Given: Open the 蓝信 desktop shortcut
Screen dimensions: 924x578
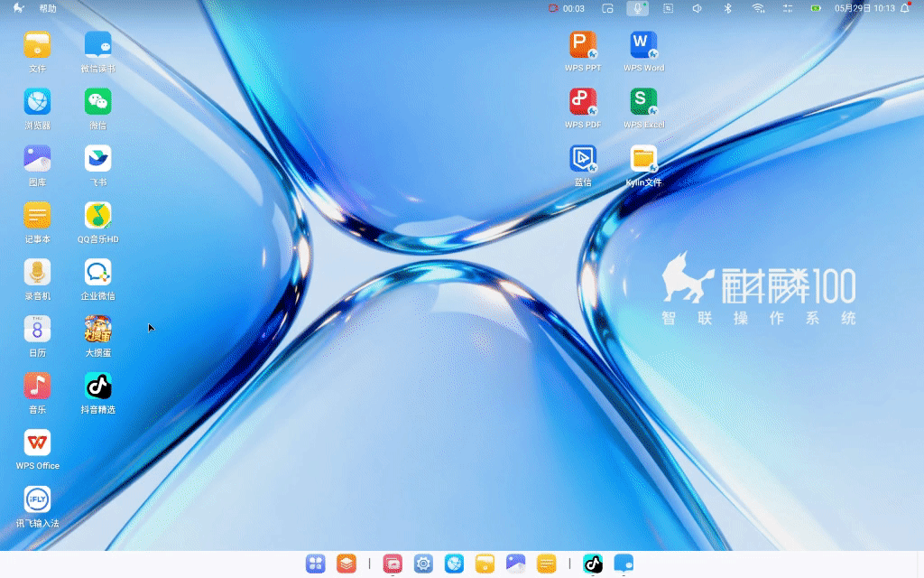Looking at the screenshot, I should point(583,159).
